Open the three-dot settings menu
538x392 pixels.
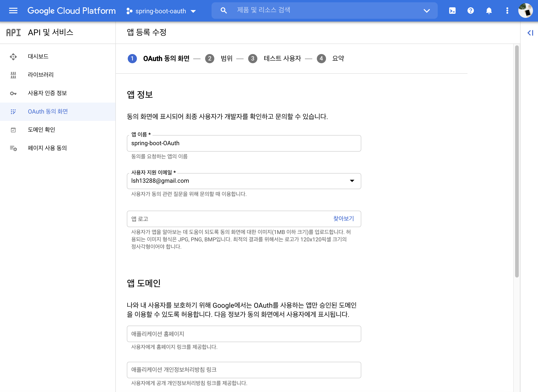click(507, 11)
